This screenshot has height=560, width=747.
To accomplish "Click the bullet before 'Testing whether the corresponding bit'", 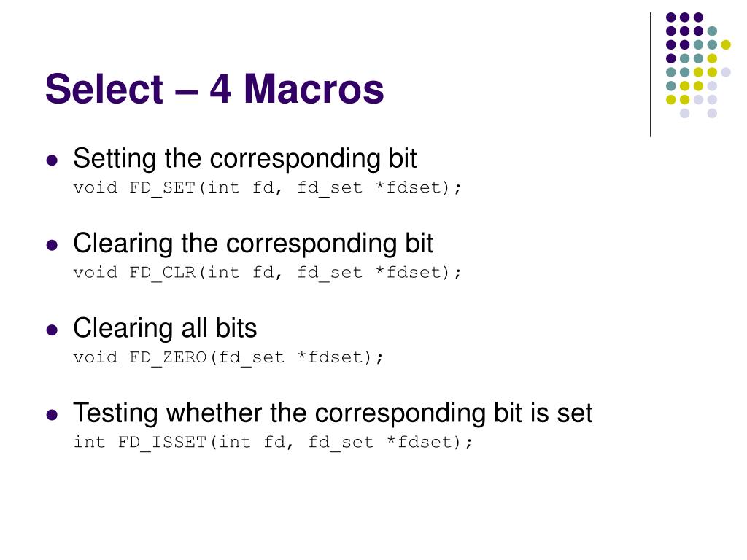I will (x=52, y=414).
